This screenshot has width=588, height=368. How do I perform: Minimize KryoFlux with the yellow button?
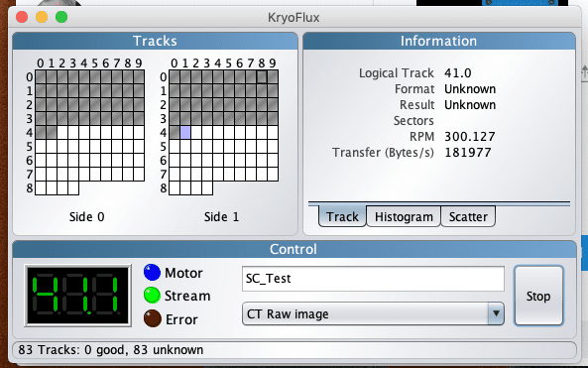[x=42, y=17]
